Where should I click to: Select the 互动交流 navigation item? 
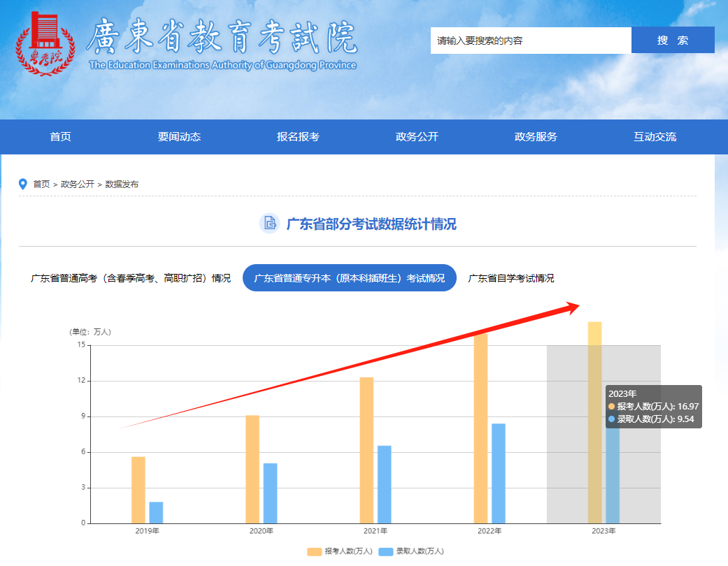655,137
